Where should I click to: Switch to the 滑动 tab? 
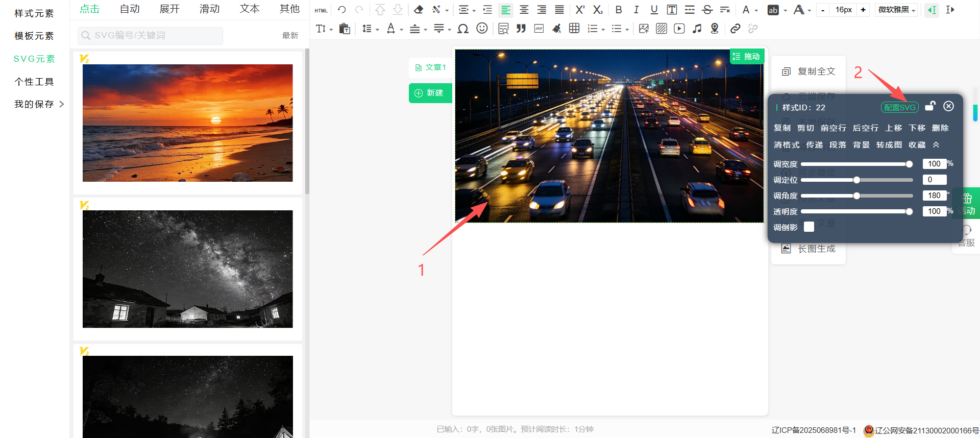[x=209, y=9]
